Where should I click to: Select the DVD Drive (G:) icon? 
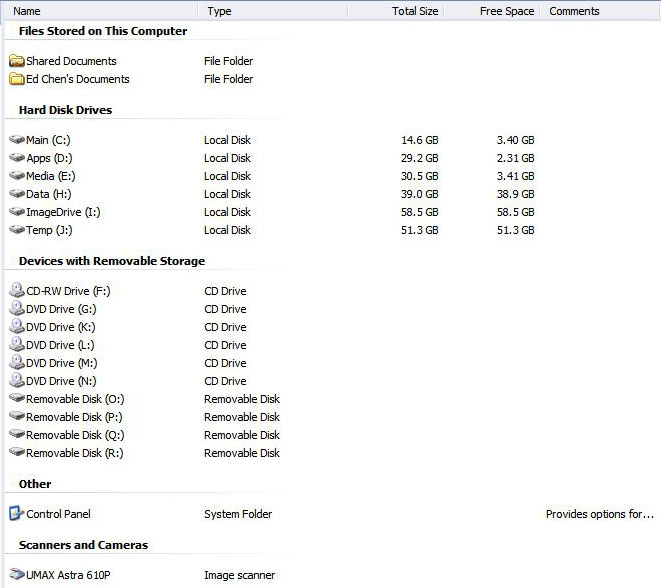click(x=17, y=309)
